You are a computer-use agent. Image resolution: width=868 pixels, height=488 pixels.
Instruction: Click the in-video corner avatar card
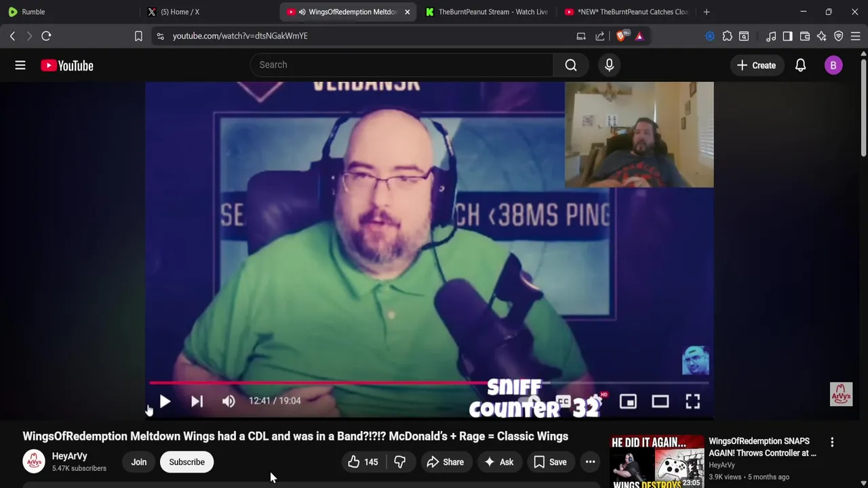pyautogui.click(x=695, y=361)
